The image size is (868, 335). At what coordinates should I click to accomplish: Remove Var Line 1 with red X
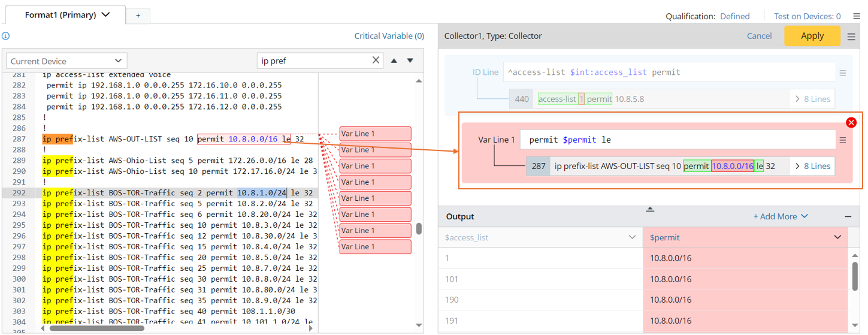point(851,122)
